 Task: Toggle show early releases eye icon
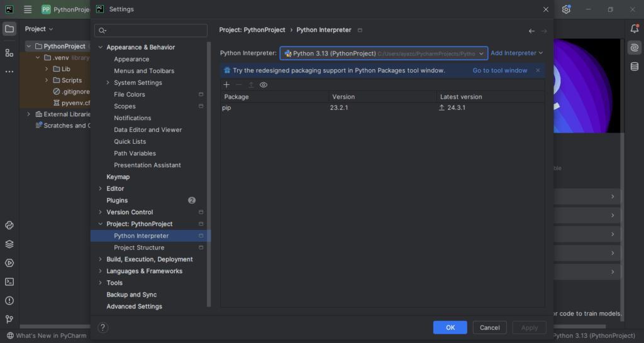[264, 85]
